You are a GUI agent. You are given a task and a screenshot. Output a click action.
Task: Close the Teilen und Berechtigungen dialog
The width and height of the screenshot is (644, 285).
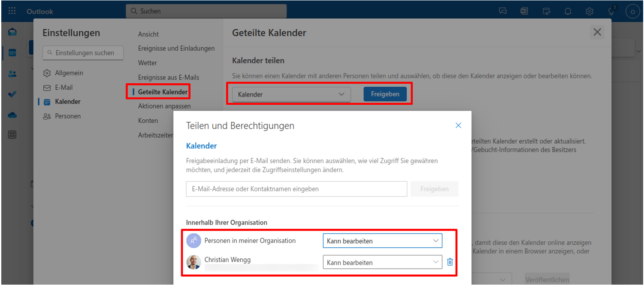(458, 125)
